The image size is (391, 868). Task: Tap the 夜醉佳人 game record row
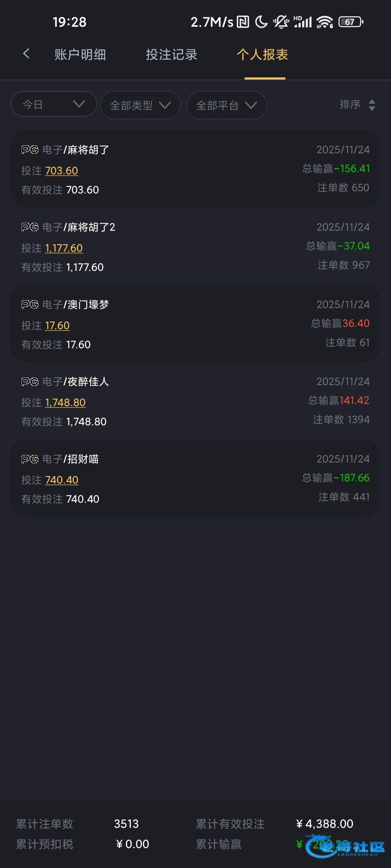tap(195, 401)
